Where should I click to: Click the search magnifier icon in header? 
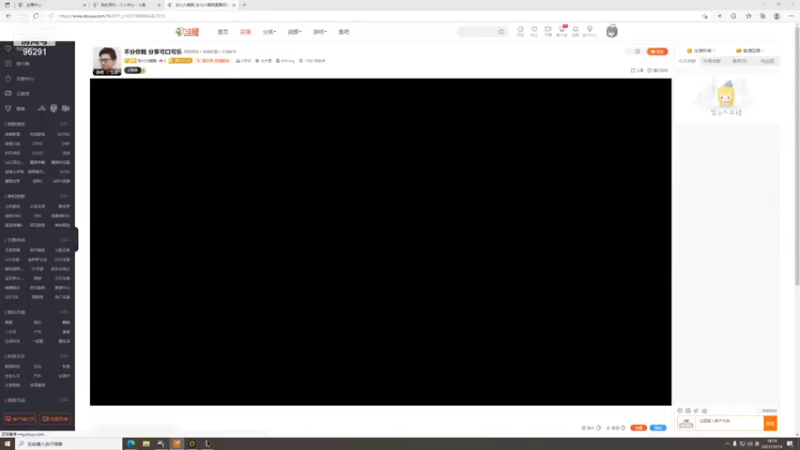501,32
